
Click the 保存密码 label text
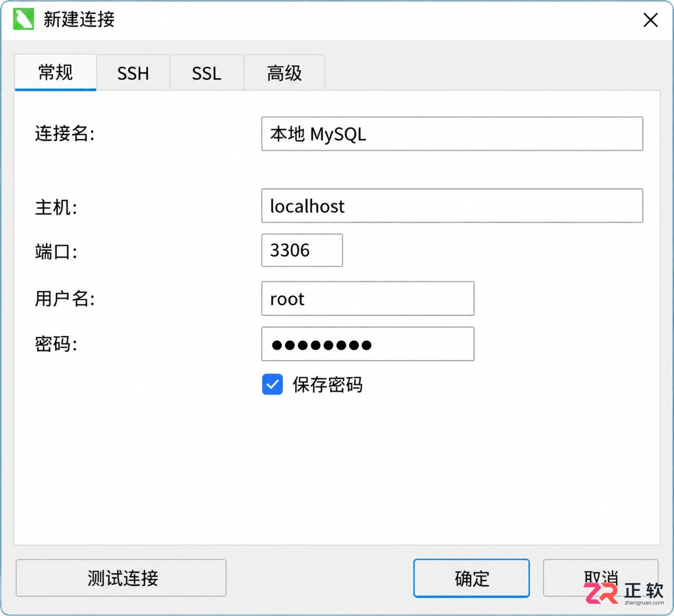click(327, 385)
